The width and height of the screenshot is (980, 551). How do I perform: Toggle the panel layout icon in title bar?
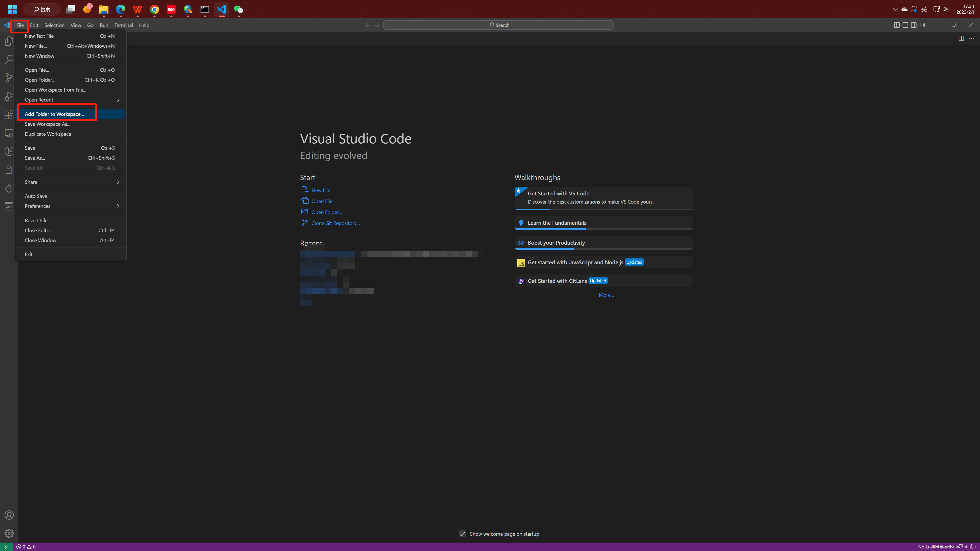[905, 25]
